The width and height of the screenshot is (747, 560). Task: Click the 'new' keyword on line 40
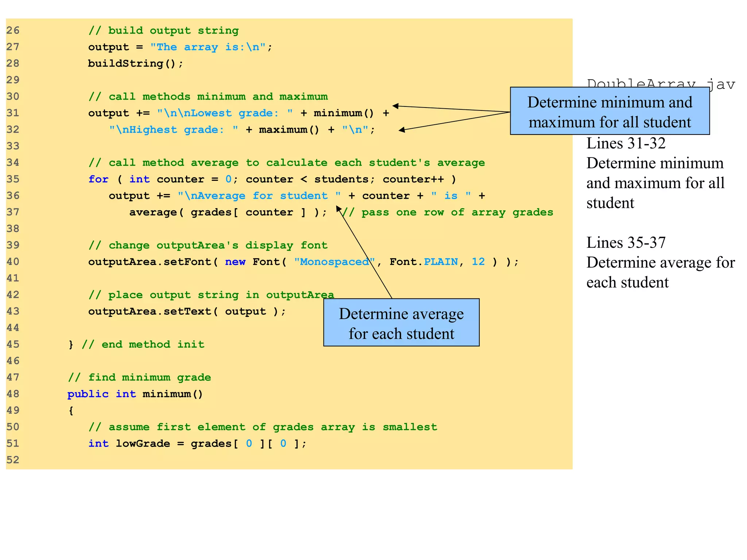[x=235, y=262]
